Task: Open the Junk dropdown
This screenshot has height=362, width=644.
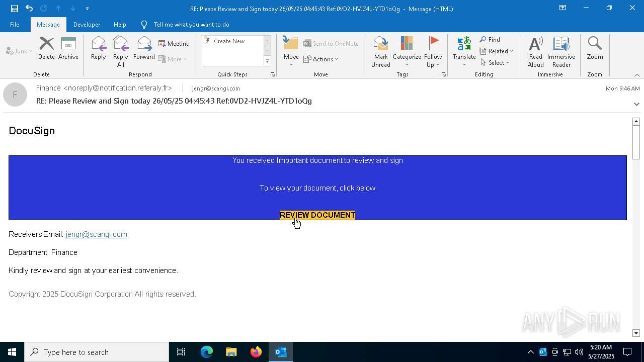Action: click(19, 51)
